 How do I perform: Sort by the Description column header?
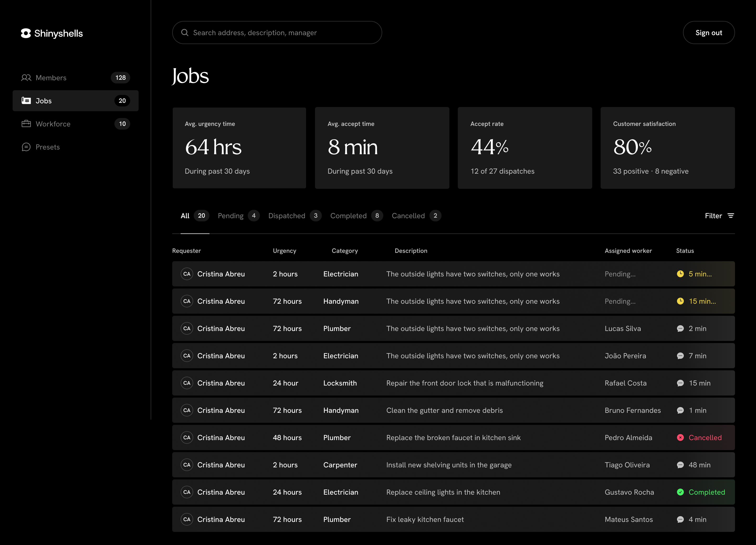click(411, 251)
